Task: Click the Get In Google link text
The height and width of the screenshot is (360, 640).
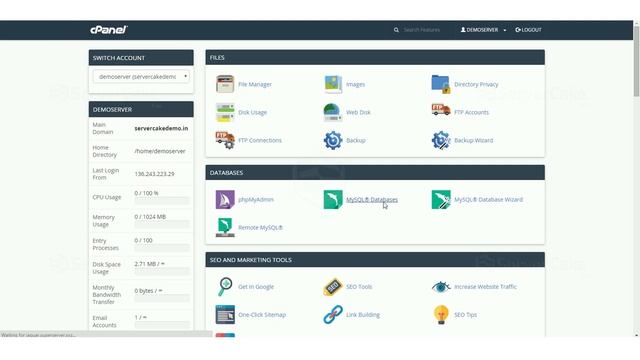Action: (x=256, y=287)
